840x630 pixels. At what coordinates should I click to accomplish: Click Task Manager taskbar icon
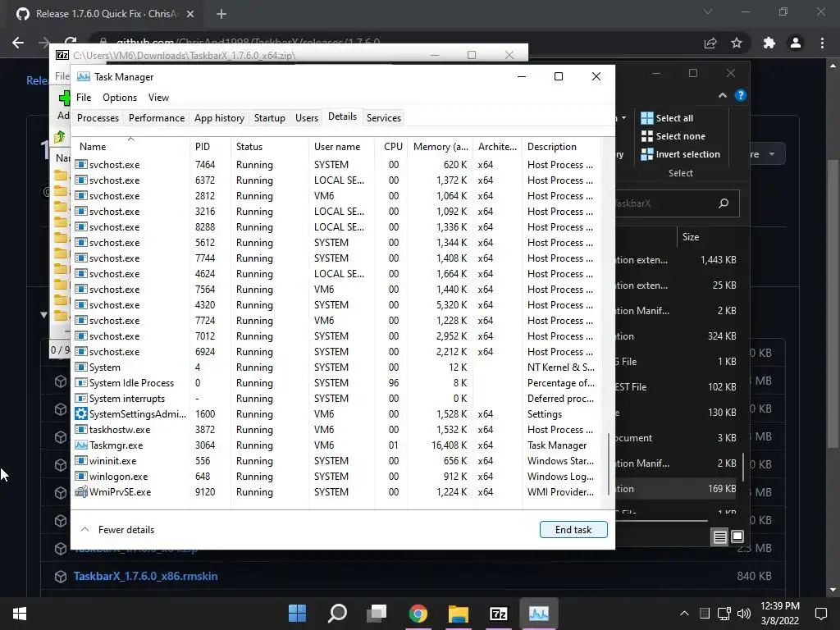(x=538, y=614)
